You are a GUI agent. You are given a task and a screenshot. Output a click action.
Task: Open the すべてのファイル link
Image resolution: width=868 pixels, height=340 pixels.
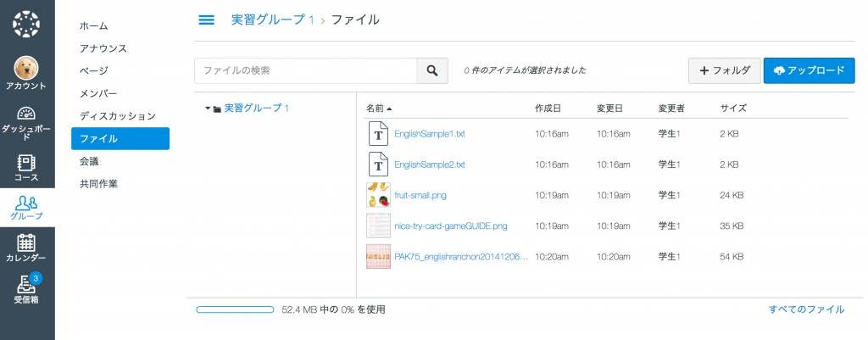pos(807,309)
